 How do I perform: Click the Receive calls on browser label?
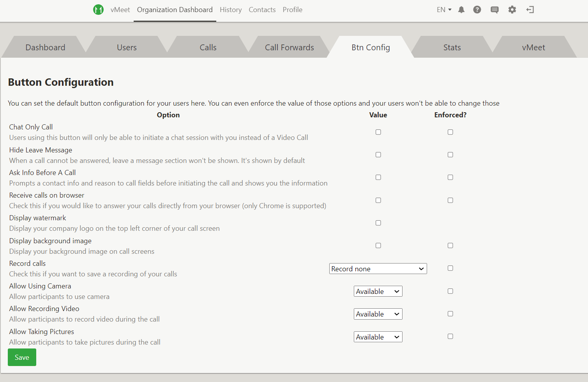tap(47, 195)
